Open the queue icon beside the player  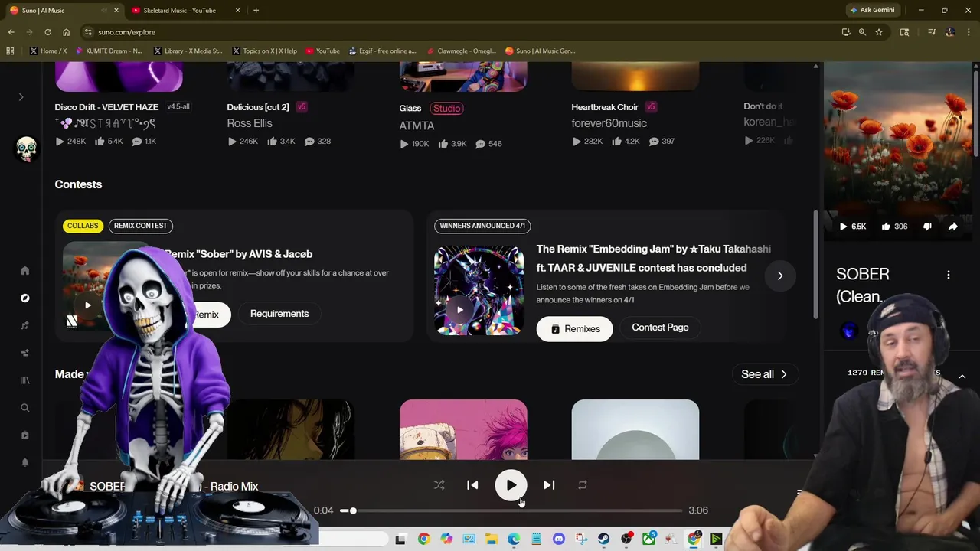(799, 493)
